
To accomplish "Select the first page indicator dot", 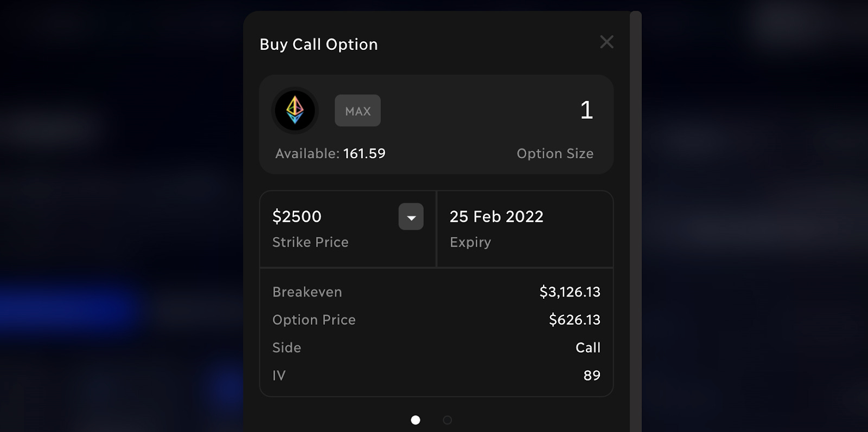I will point(416,420).
